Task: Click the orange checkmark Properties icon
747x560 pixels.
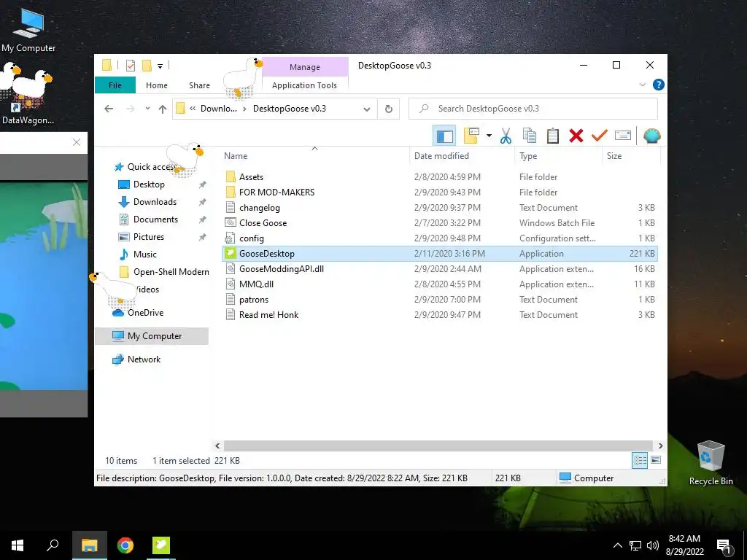Action: pyautogui.click(x=600, y=136)
